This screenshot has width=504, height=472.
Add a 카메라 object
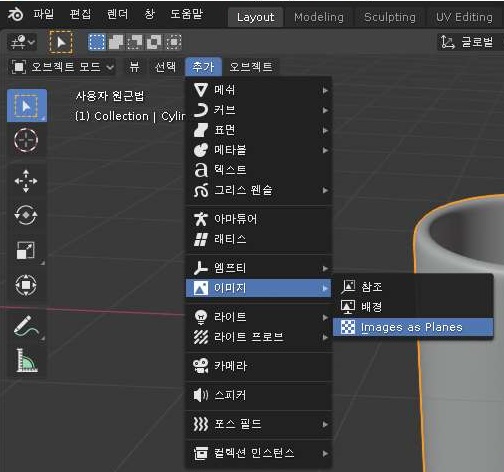click(259, 366)
